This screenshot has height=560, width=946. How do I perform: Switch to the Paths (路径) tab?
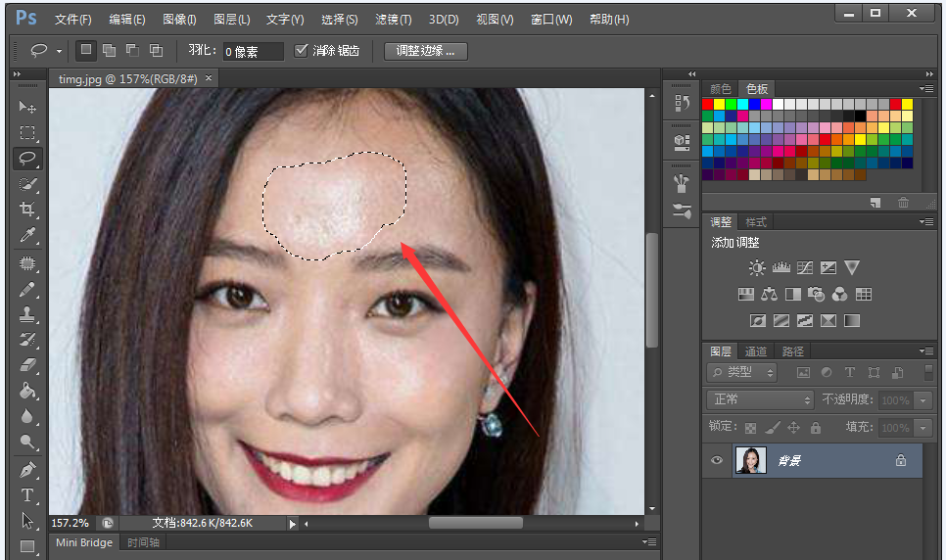click(793, 351)
